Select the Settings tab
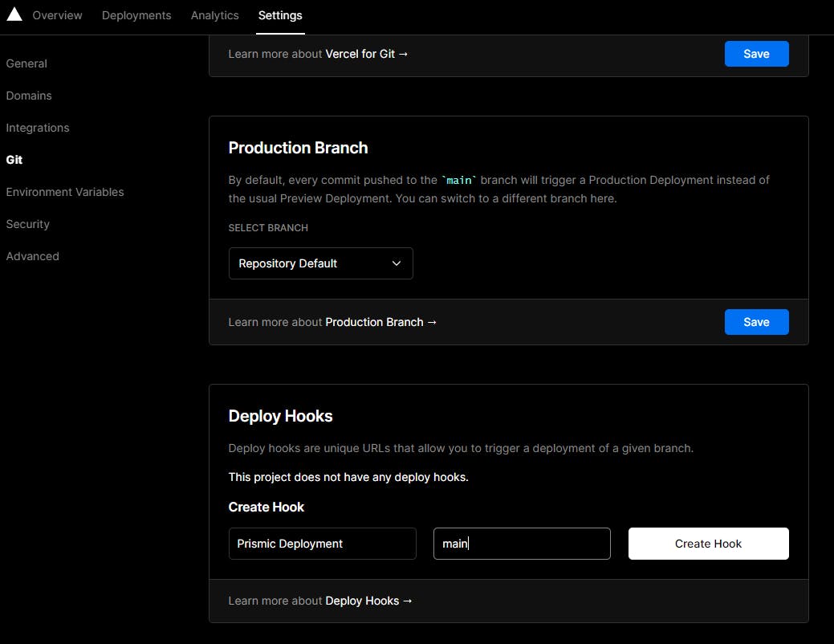The width and height of the screenshot is (834, 644). [x=280, y=15]
